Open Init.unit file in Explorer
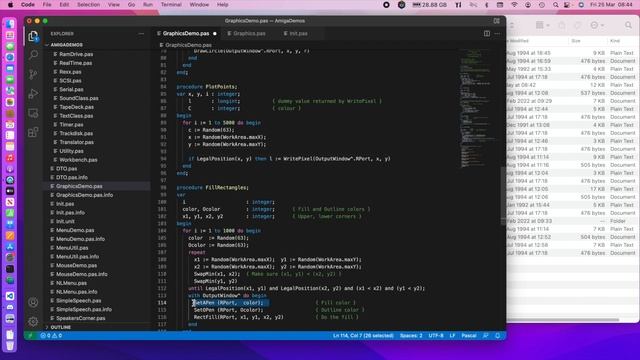640x360 pixels. point(65,221)
